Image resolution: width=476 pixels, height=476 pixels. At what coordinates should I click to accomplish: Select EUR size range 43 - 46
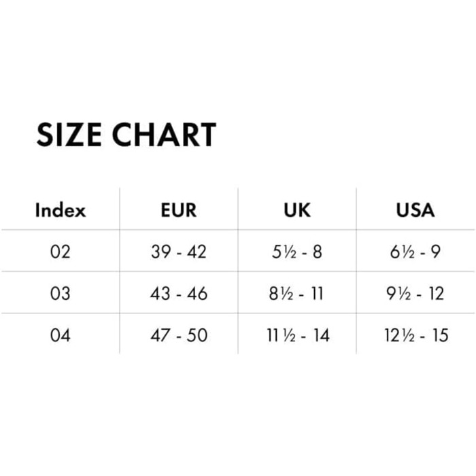[x=179, y=294]
